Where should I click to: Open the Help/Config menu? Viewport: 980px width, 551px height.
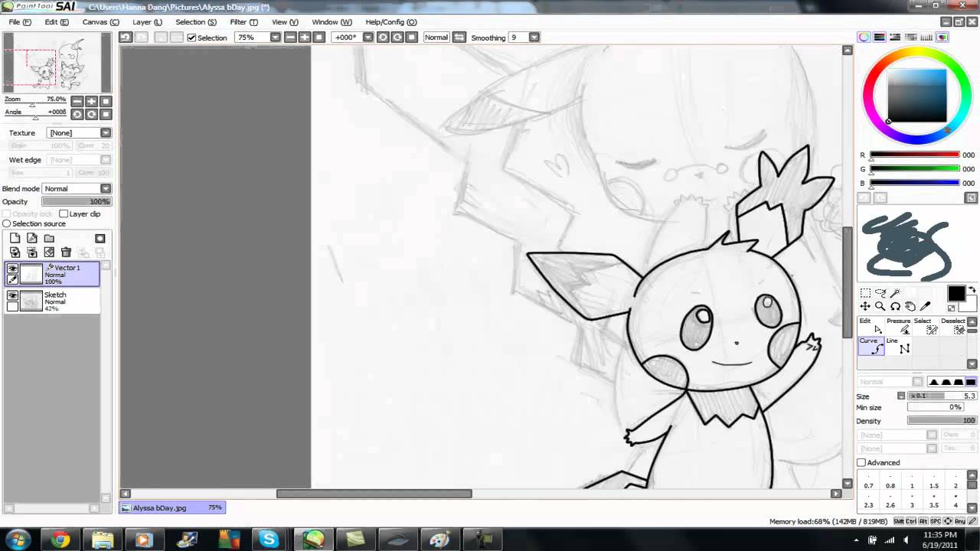pos(390,22)
